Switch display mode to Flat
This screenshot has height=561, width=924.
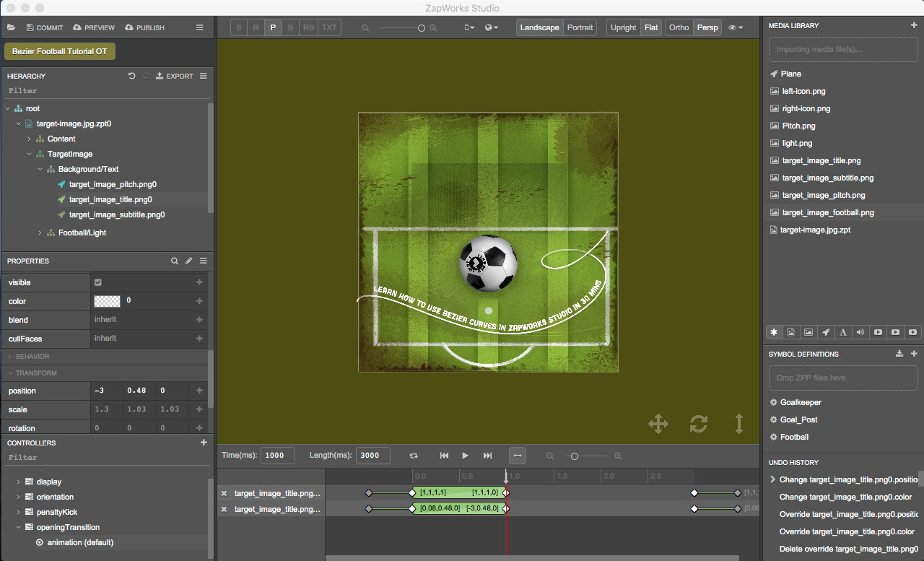[x=650, y=27]
